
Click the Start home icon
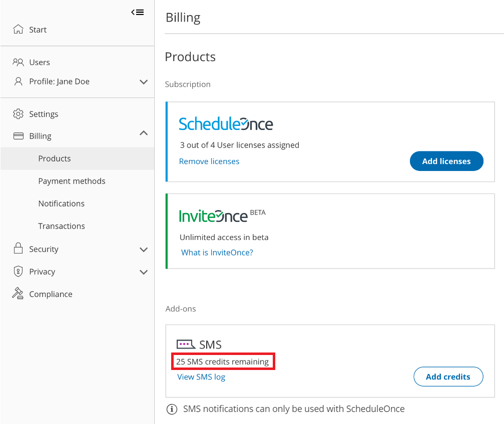pyautogui.click(x=18, y=29)
